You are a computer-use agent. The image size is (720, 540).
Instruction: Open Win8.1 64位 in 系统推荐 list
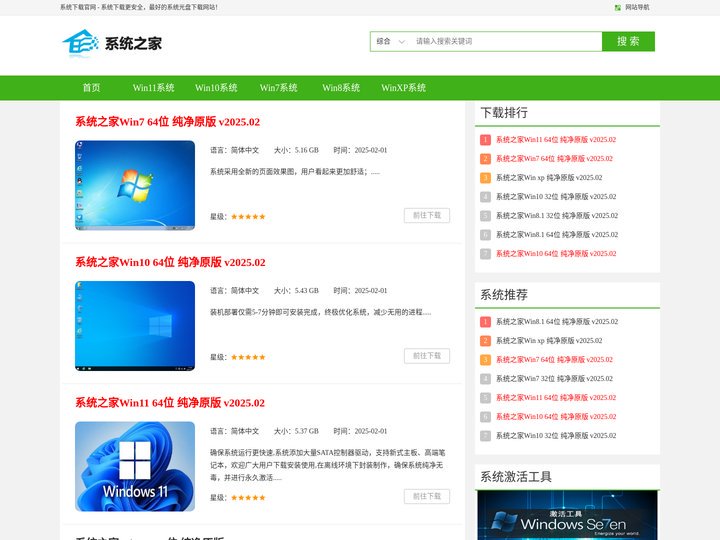point(557,321)
